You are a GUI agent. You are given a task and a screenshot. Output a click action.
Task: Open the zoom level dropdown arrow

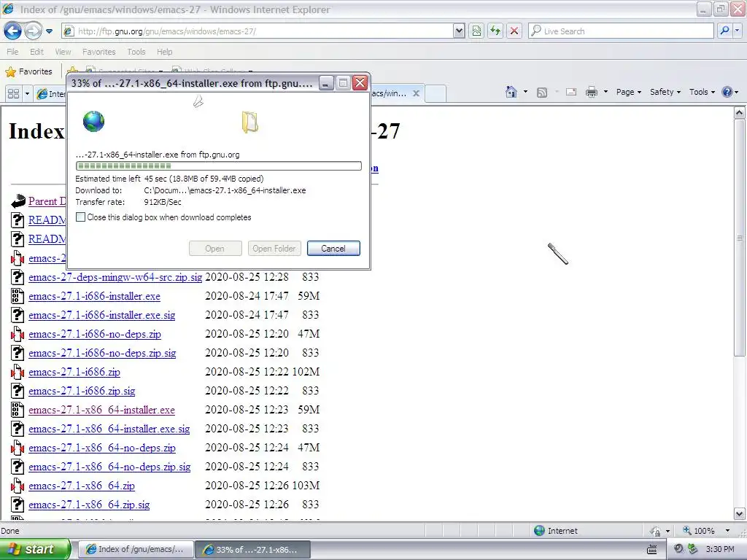[x=727, y=531]
